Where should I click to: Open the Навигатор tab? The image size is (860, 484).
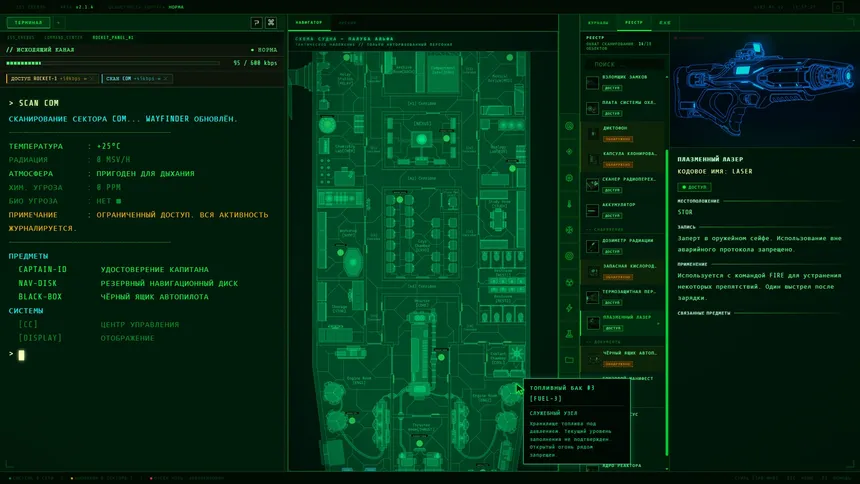[309, 22]
